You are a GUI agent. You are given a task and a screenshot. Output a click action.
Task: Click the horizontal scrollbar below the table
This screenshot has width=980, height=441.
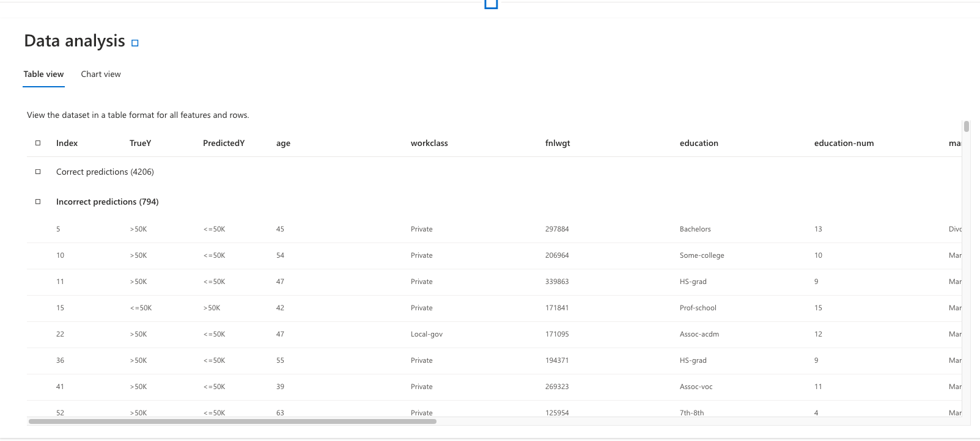click(x=232, y=421)
